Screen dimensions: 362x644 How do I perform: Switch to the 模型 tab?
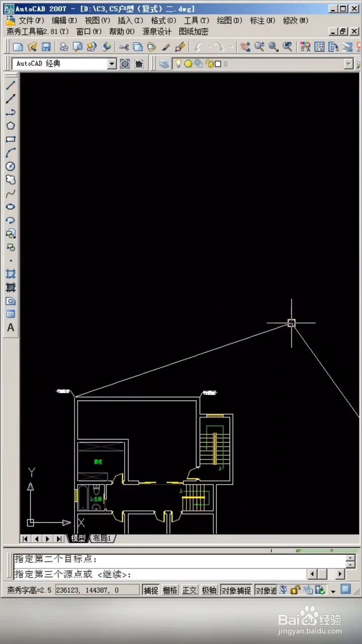click(78, 538)
